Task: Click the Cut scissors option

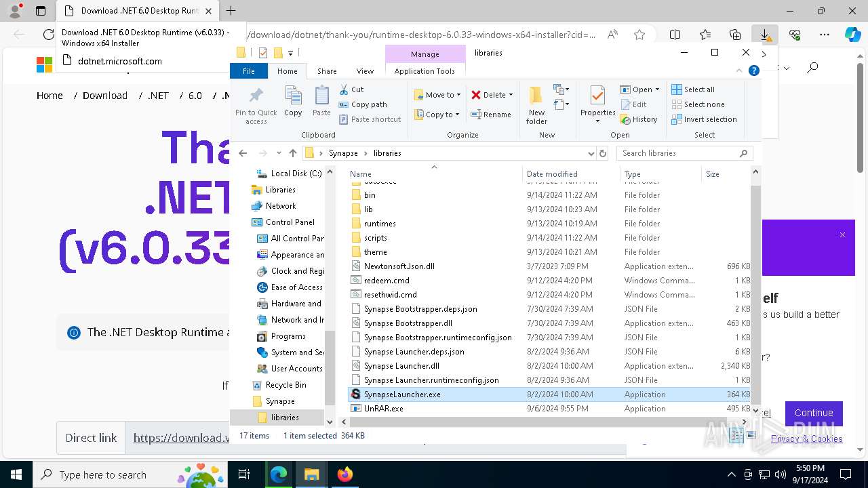Action: pyautogui.click(x=351, y=89)
